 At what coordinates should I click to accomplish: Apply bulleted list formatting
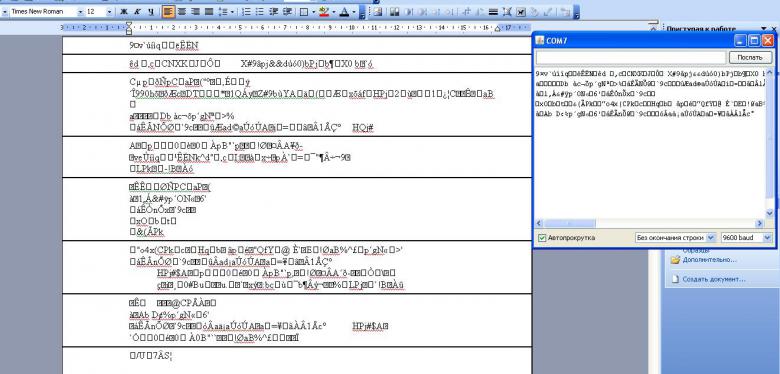click(260, 11)
